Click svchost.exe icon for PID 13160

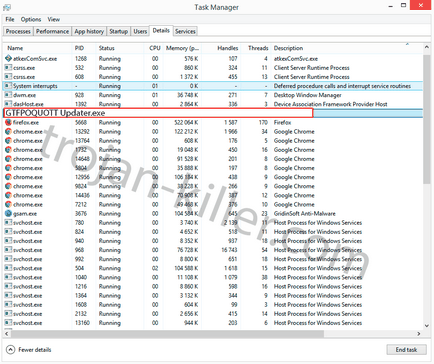[x=8, y=323]
